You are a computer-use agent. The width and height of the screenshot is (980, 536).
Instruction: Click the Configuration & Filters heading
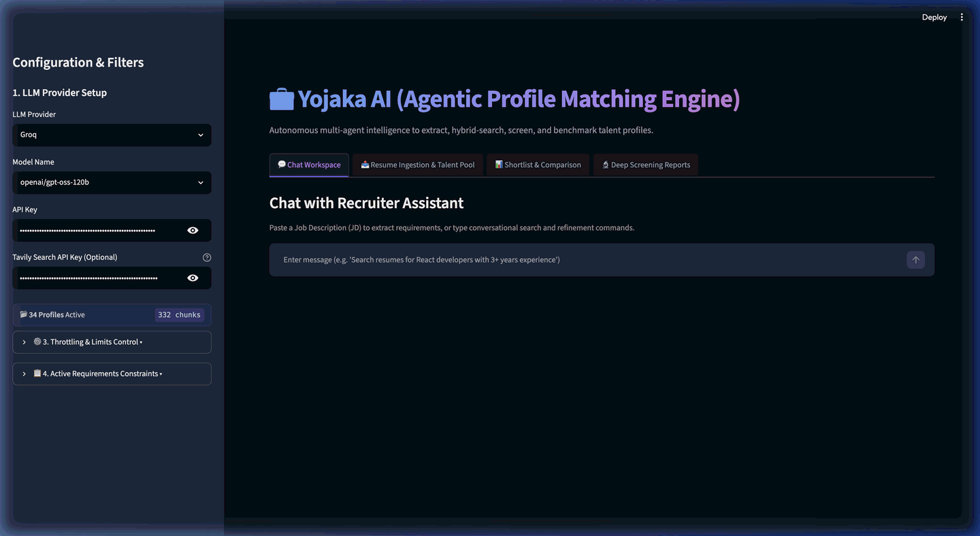(78, 63)
